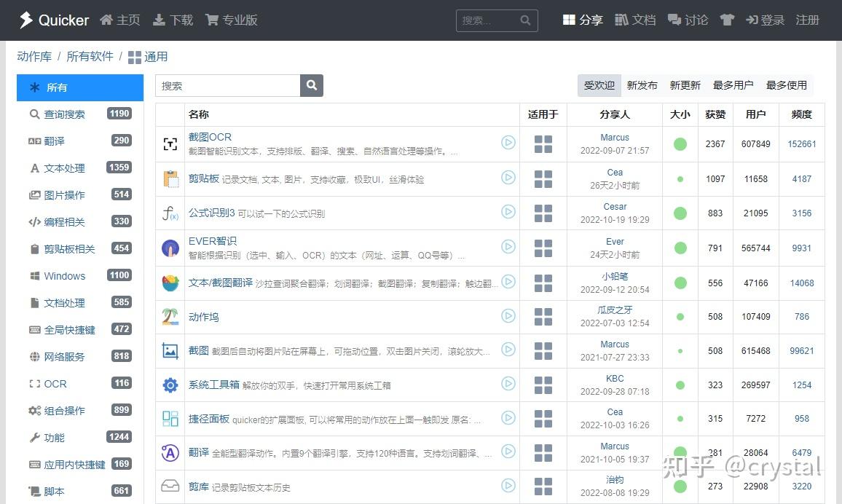Select the 应用内快捷键 category
Screen dimensions: 842x504
tap(80, 464)
